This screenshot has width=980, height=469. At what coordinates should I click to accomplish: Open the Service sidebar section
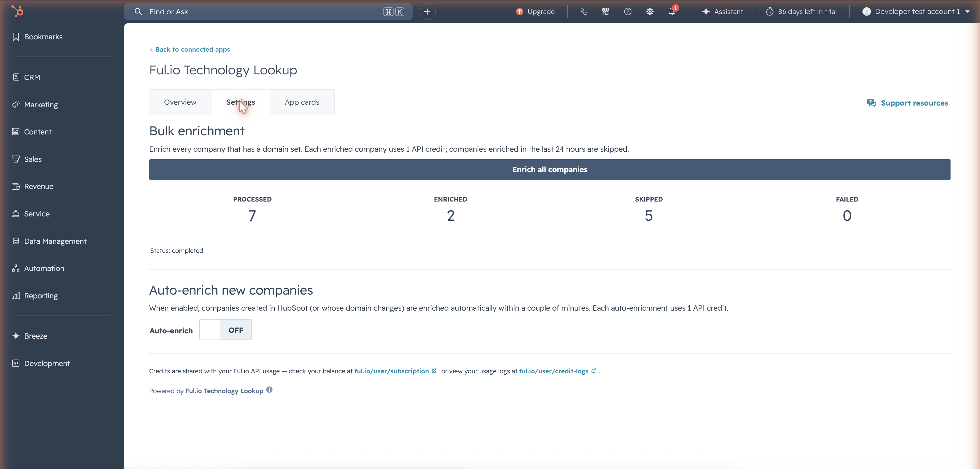click(x=31, y=214)
